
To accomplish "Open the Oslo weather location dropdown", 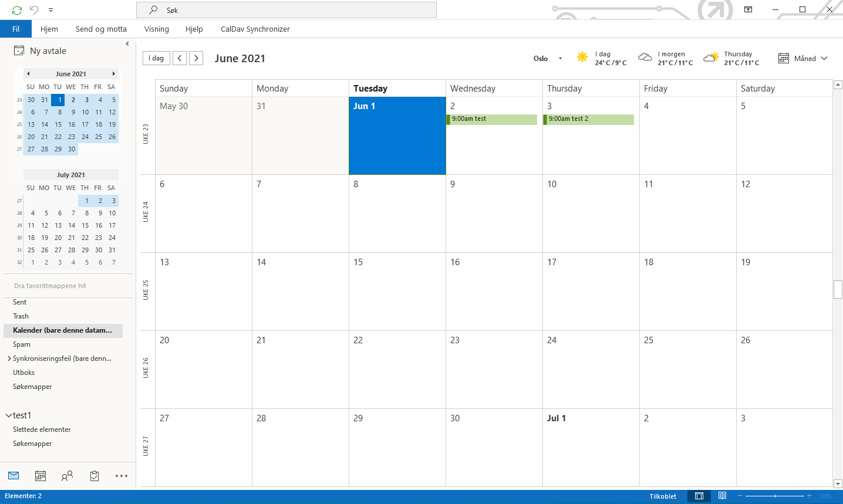I will [x=560, y=59].
